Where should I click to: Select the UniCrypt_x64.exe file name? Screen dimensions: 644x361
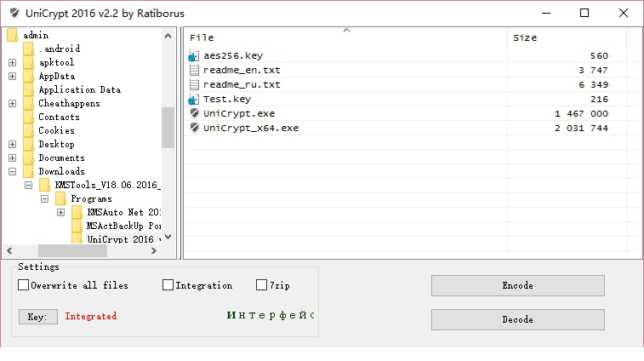tap(251, 128)
